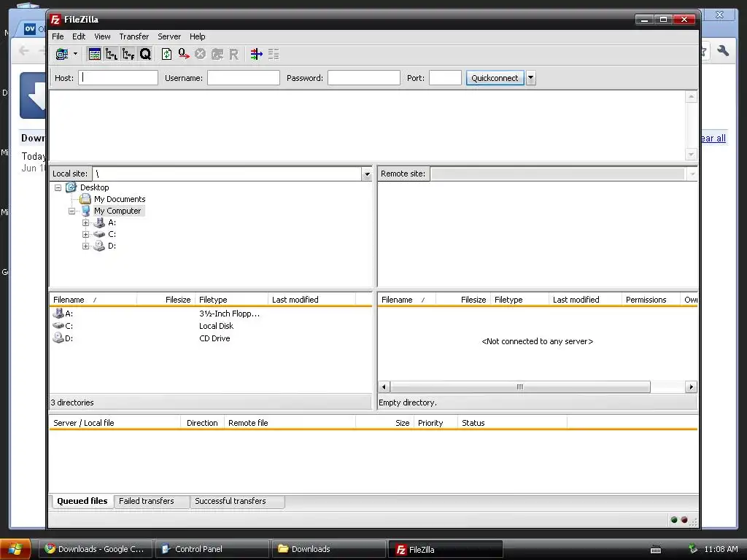The height and width of the screenshot is (560, 747).
Task: Click the Reconnect (R) toolbar icon
Action: click(234, 54)
